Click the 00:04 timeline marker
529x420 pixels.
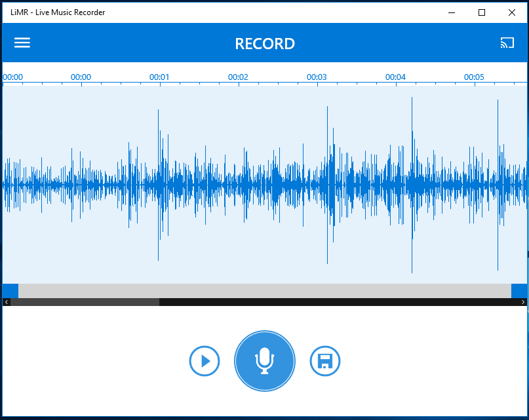395,77
